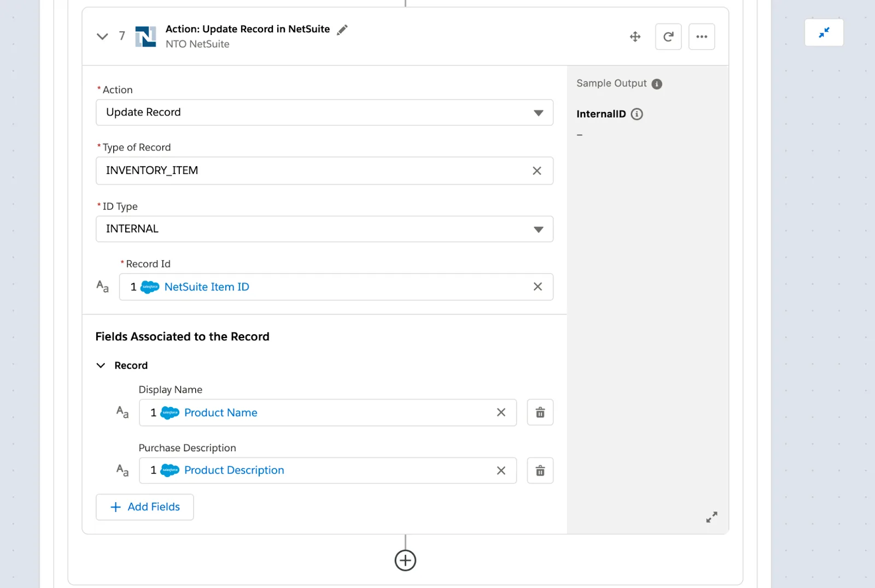
Task: Clear the INVENTORY_ITEM record type with the X
Action: coord(536,171)
